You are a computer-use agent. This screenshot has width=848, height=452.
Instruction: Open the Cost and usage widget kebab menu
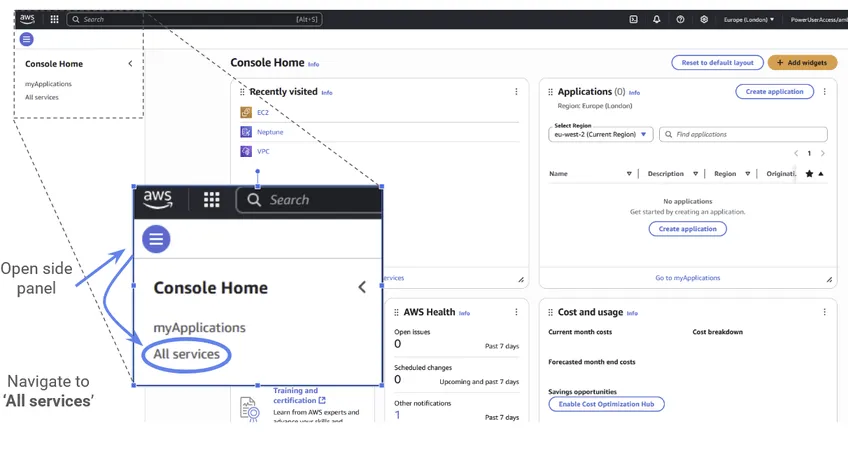pos(824,312)
